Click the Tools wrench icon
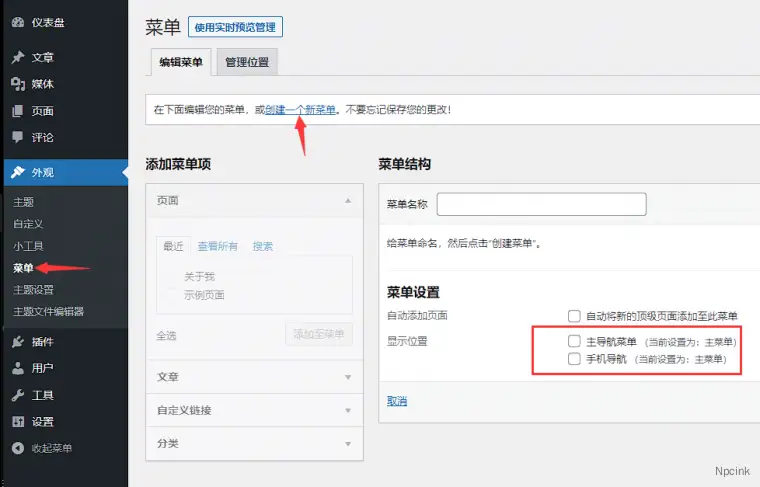Screen dimensions: 760x487 pyautogui.click(x=18, y=395)
